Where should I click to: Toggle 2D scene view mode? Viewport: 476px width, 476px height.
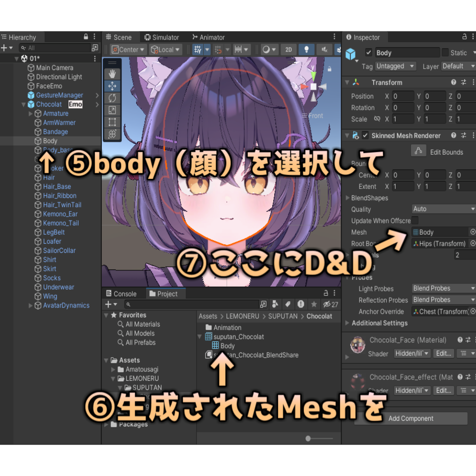[x=288, y=50]
